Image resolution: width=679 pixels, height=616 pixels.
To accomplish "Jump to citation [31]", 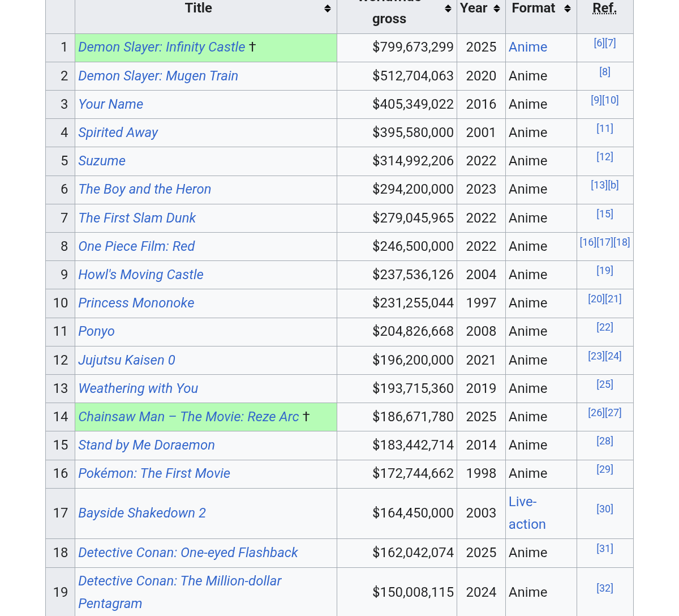I will 605,549.
